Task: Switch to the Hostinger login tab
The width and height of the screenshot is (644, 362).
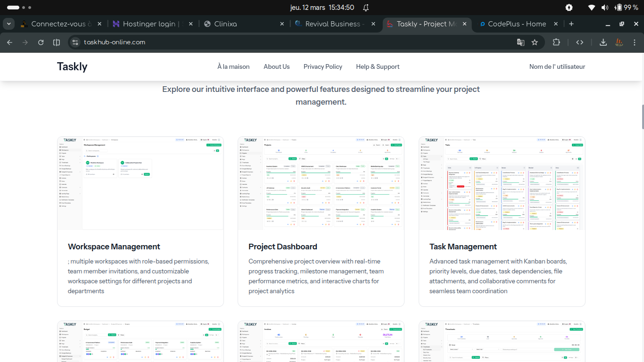Action: coord(149,24)
